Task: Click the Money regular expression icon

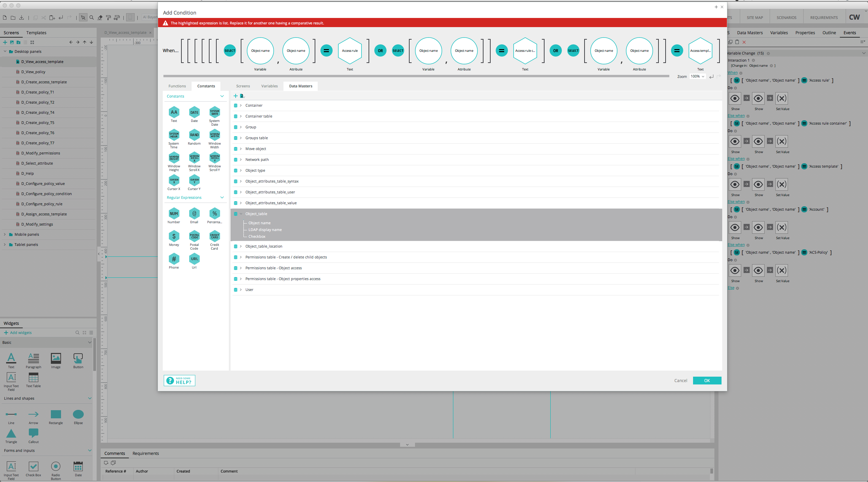Action: [174, 236]
